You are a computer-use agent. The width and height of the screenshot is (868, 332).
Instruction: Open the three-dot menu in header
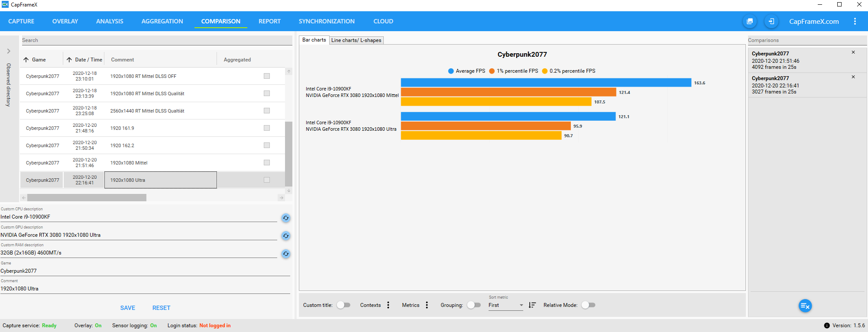pos(855,21)
